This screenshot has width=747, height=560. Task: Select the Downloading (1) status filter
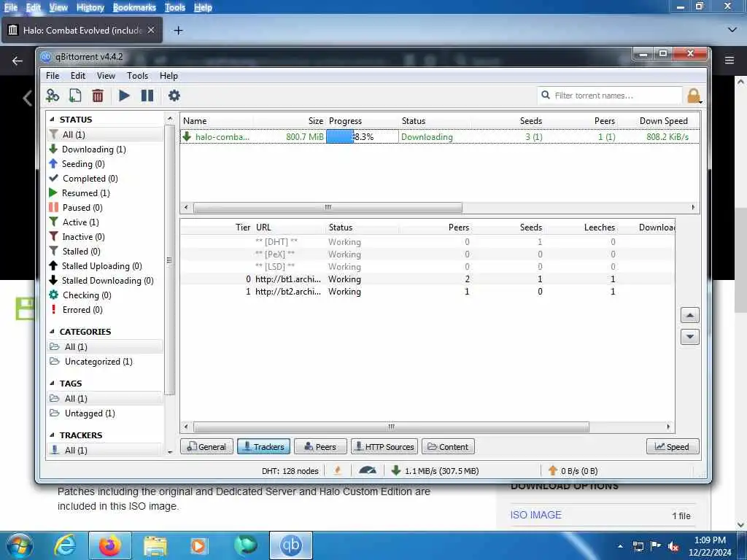pos(94,149)
